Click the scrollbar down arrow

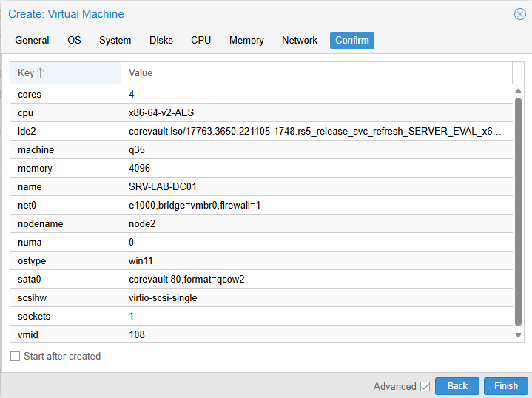pyautogui.click(x=518, y=335)
